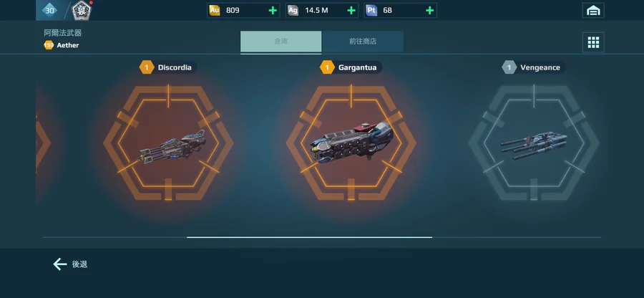Click the back arrow icon

tap(60, 264)
